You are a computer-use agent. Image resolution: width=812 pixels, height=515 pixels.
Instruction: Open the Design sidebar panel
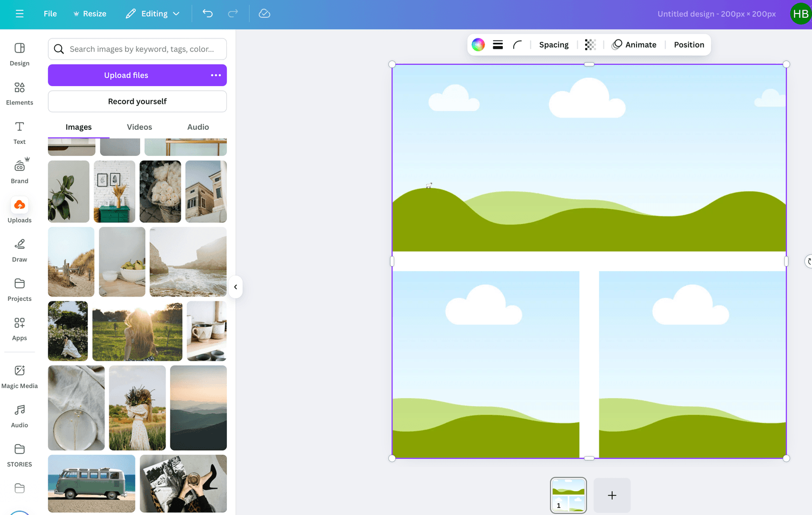(19, 54)
